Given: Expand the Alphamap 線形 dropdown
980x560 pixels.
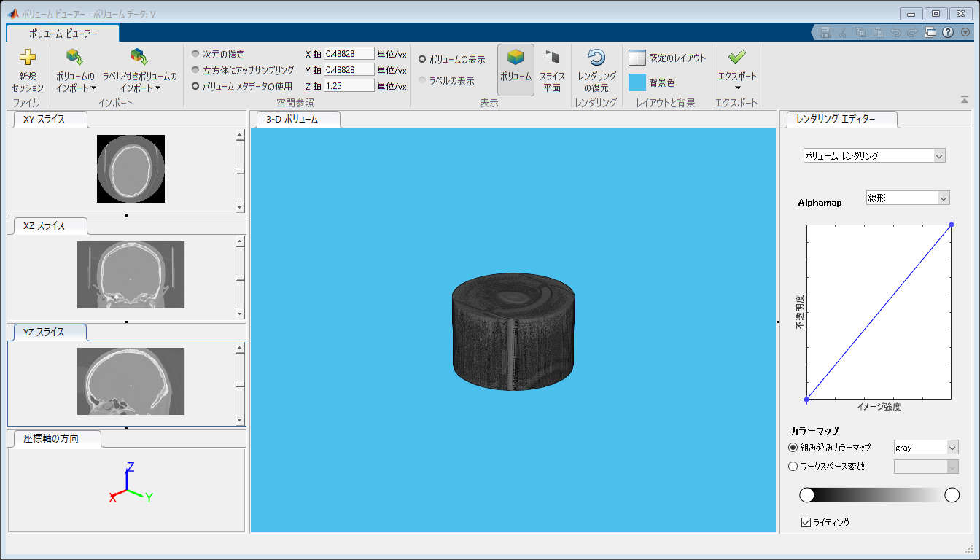Looking at the screenshot, I should point(907,198).
